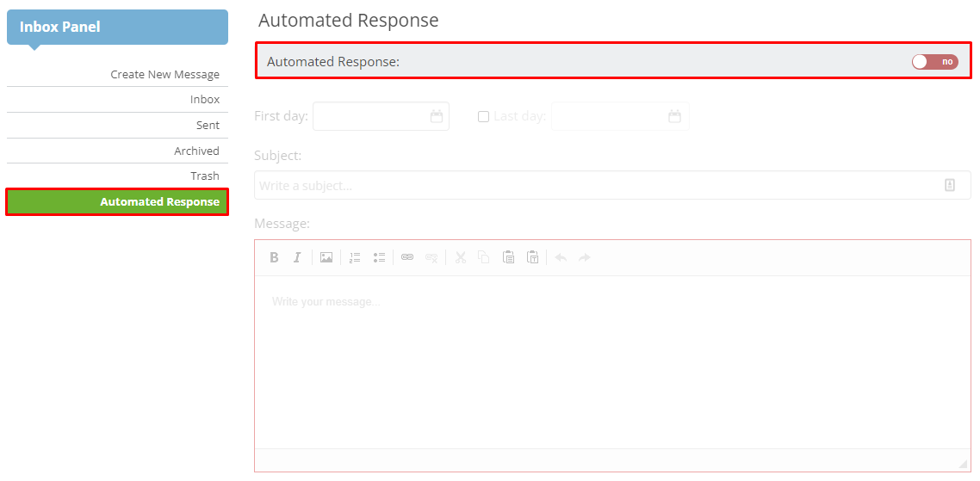Open Last day calendar picker icon
The image size is (980, 481).
coord(674,116)
